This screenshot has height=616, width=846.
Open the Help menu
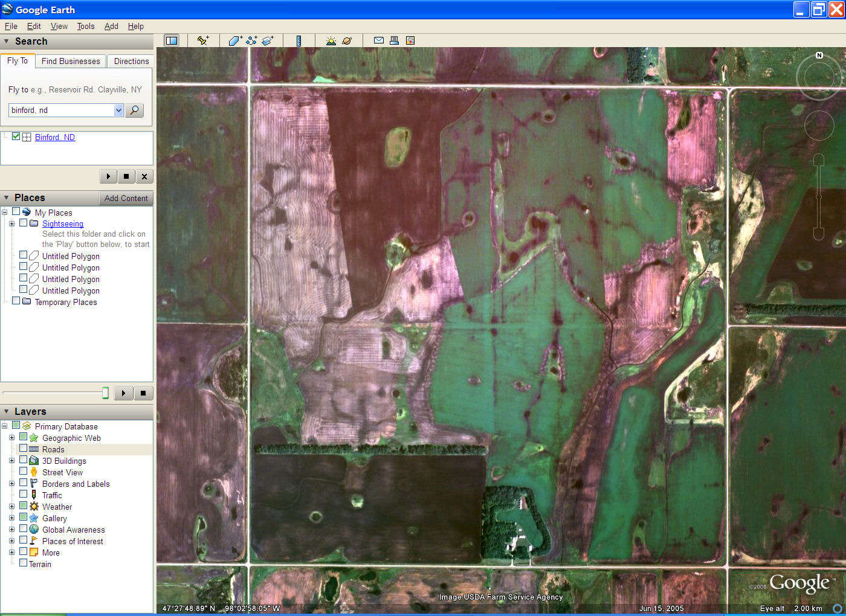pos(136,26)
